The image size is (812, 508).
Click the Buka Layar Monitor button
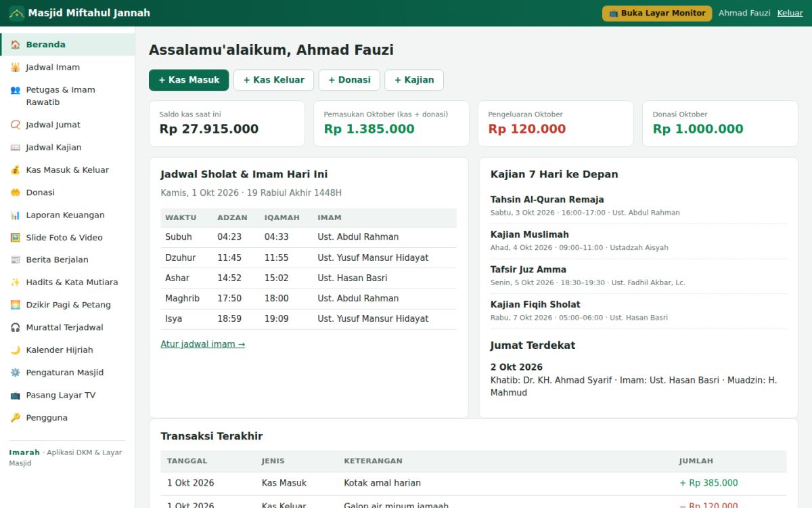657,14
